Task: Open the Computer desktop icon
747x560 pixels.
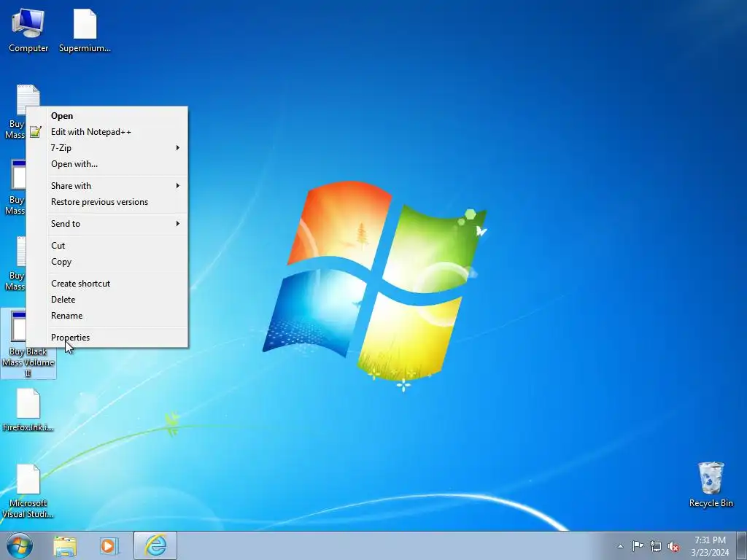Action: coord(28,30)
